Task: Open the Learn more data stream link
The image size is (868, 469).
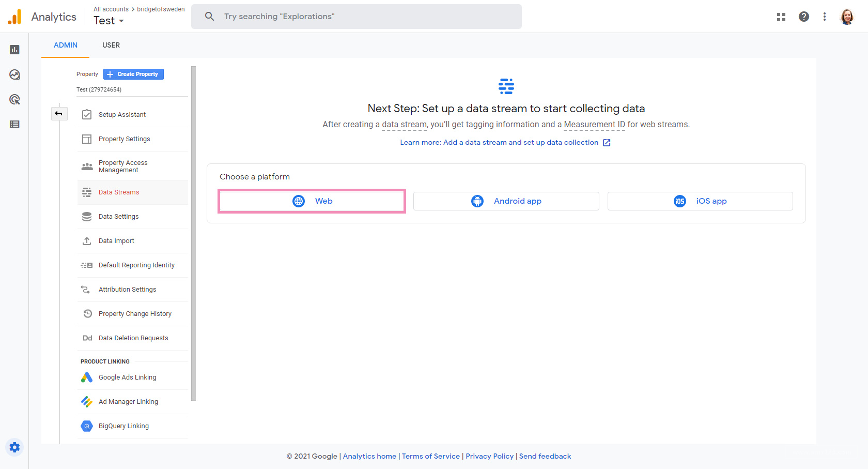Action: pos(505,142)
